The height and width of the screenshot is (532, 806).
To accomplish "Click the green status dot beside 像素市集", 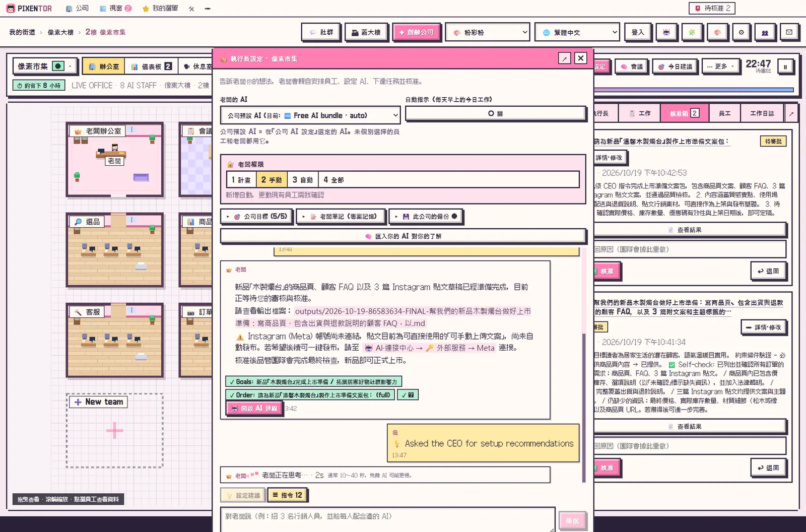I will tap(58, 66).
